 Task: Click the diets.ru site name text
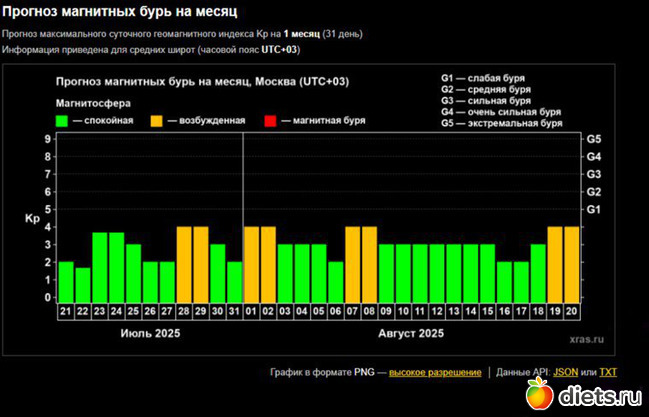[x=598, y=397]
